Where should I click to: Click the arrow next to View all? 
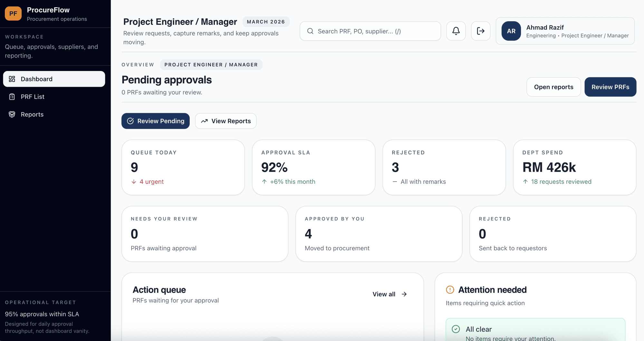click(x=404, y=294)
